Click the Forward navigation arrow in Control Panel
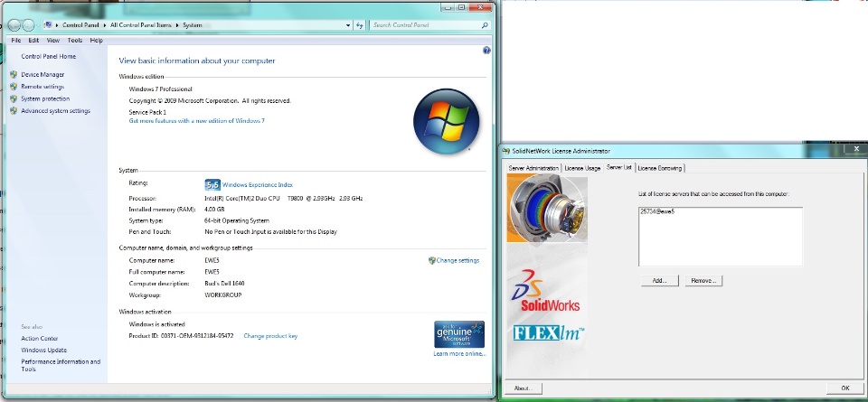This screenshot has height=402, width=868. click(28, 25)
